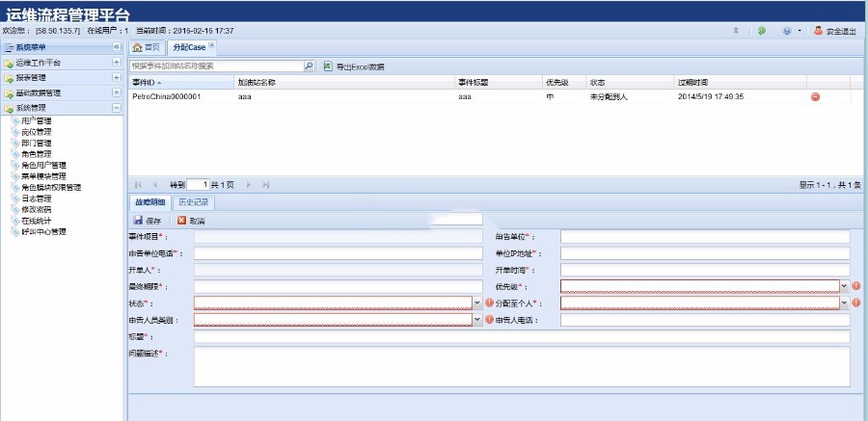The image size is (868, 421).
Task: Go to the first page
Action: click(x=138, y=185)
